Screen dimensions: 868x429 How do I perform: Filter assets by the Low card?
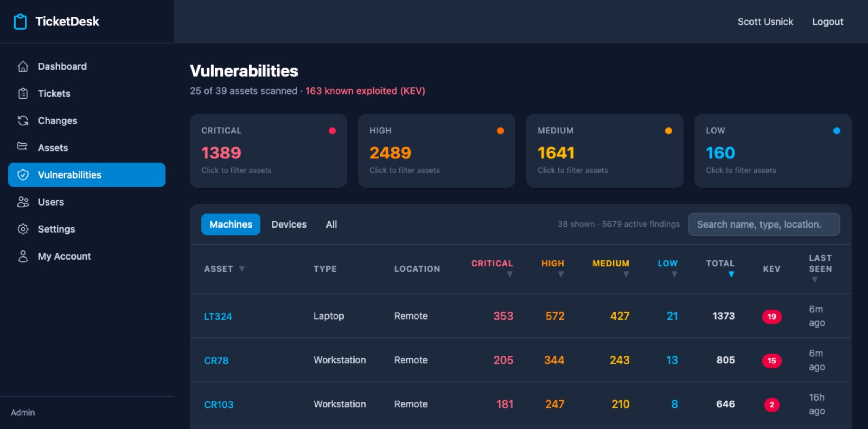[773, 151]
